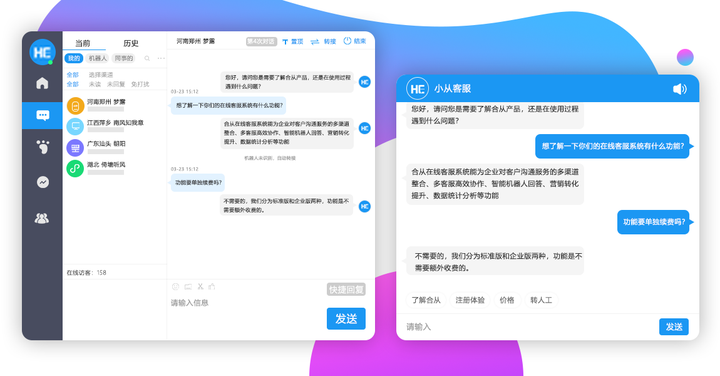Click the 置顶 pin-to-top icon

coord(285,42)
